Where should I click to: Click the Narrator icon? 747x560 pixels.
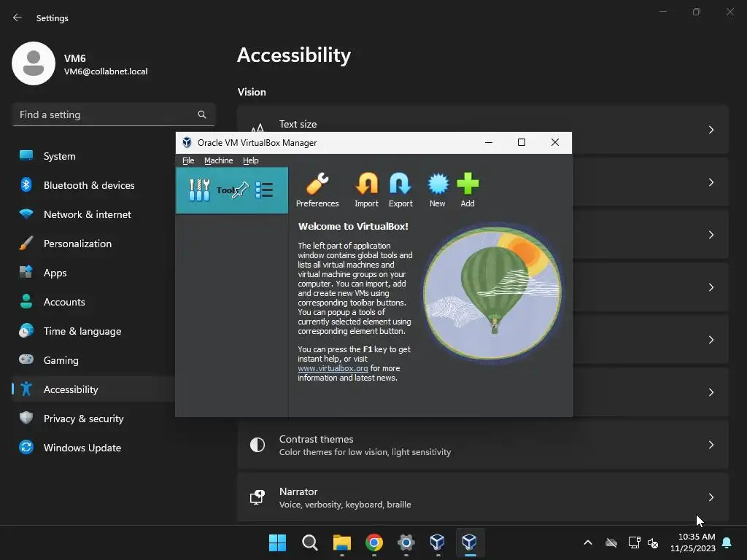(x=258, y=497)
